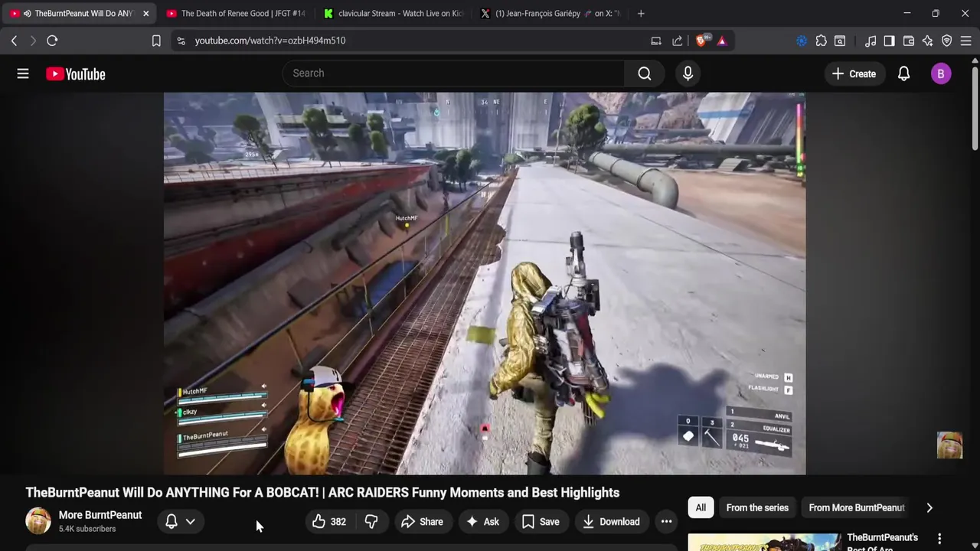
Task: Click the search magnifier button
Action: point(645,73)
